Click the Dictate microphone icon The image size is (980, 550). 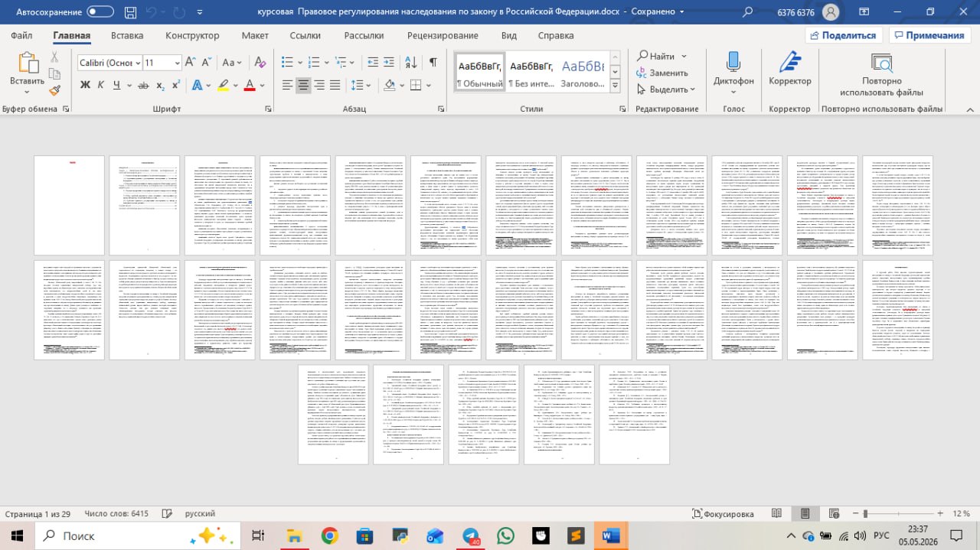coord(733,62)
